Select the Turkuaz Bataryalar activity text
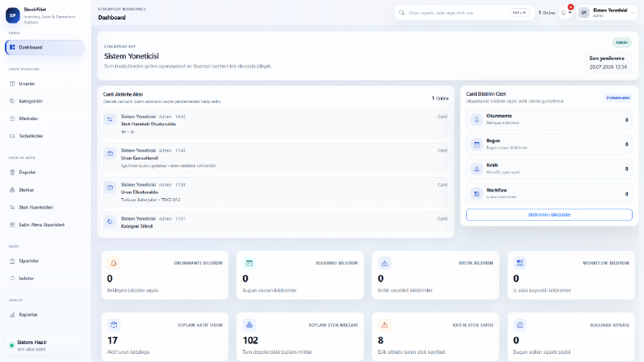The image size is (644, 362). (x=150, y=200)
